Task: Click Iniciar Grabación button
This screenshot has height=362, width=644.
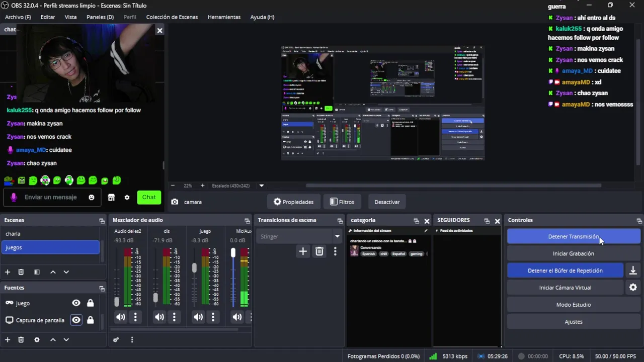Action: pyautogui.click(x=574, y=253)
